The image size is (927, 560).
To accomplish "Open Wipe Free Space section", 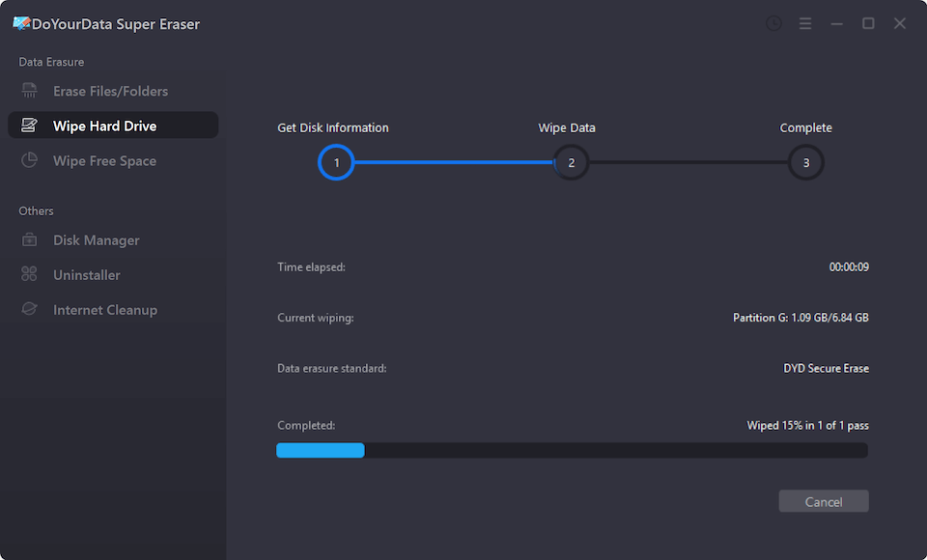I will 113,160.
